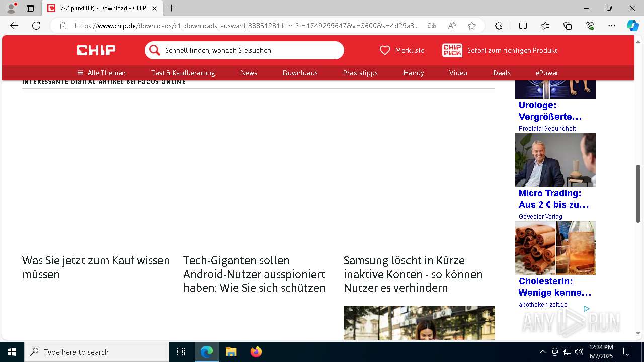Viewport: 644px width, 362px height.
Task: Open Merkliste heart icon
Action: tap(385, 50)
